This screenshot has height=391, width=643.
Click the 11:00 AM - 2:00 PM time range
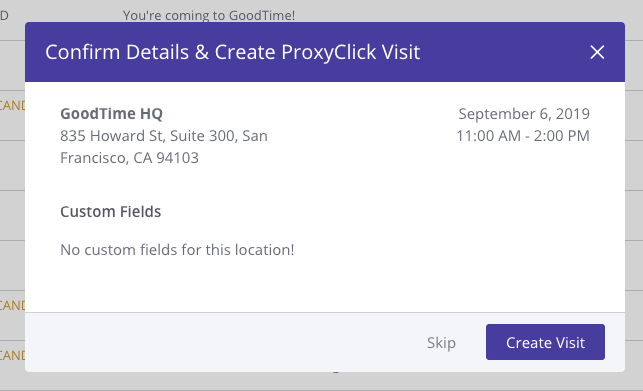pyautogui.click(x=523, y=136)
